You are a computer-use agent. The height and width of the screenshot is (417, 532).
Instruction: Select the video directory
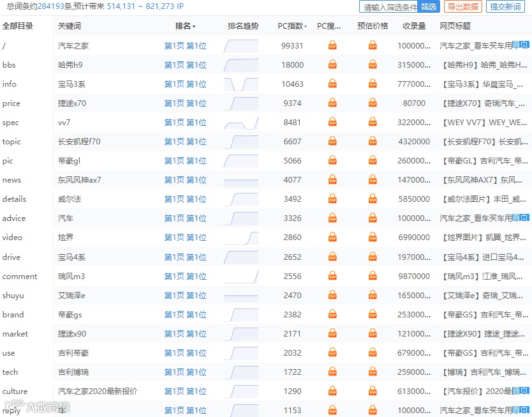12,238
